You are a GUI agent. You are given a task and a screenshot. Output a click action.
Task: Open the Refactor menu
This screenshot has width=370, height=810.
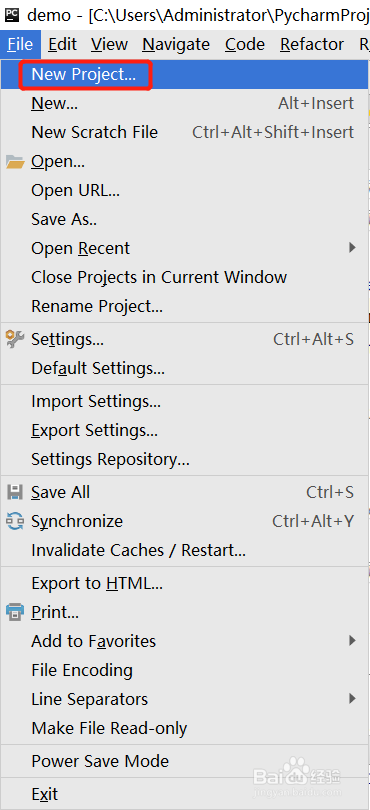tap(312, 44)
